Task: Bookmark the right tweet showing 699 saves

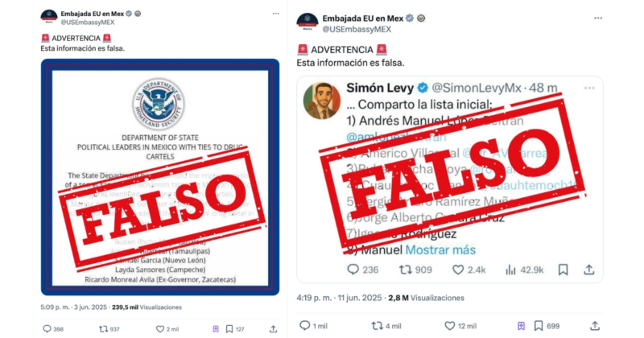Action: tap(538, 326)
